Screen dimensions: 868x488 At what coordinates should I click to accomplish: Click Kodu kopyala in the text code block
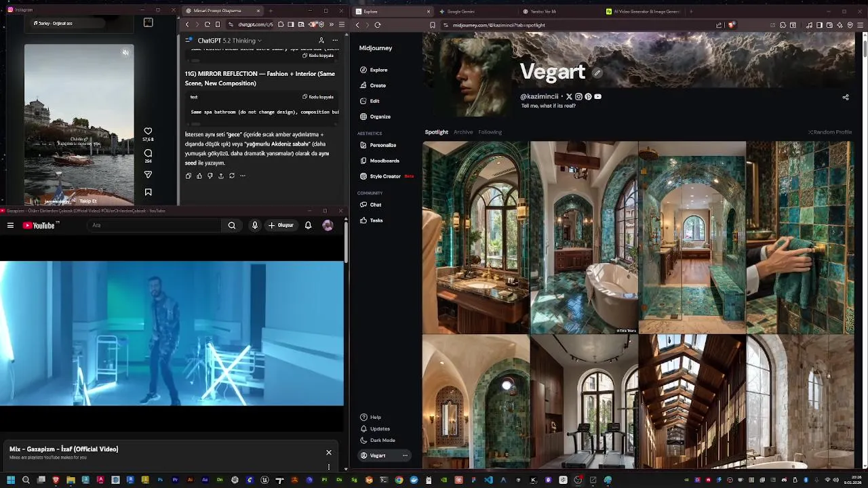click(318, 97)
